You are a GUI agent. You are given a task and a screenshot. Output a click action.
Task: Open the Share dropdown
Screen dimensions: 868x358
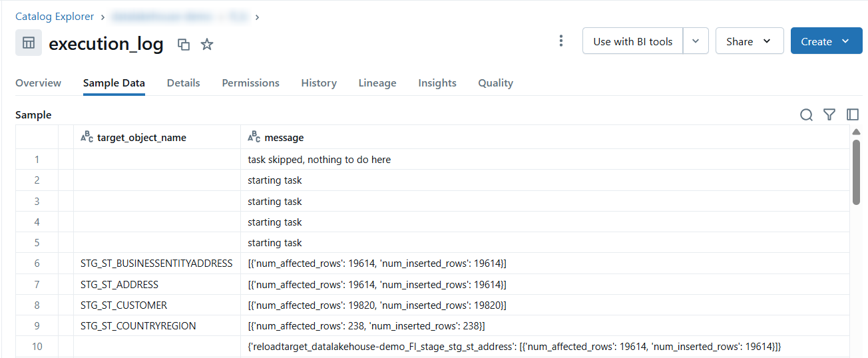click(749, 41)
